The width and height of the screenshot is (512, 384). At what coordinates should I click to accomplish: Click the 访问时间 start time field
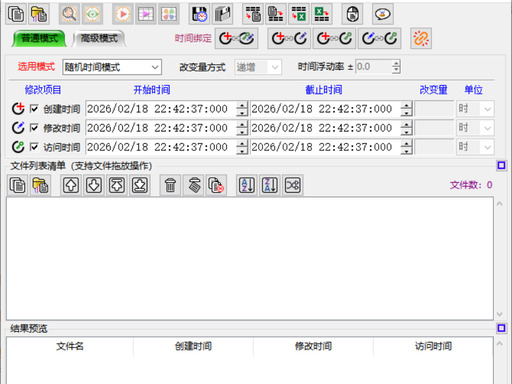161,147
